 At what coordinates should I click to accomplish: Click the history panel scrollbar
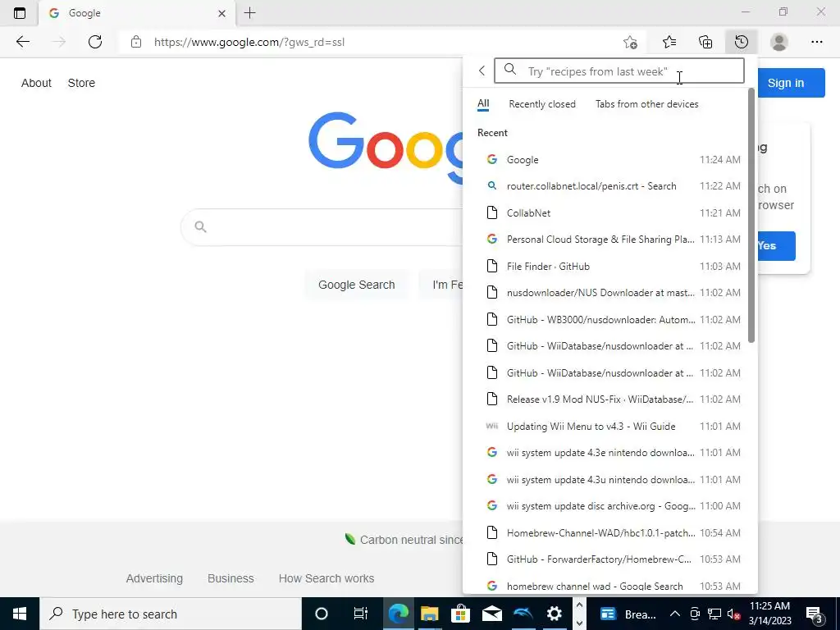[751, 214]
